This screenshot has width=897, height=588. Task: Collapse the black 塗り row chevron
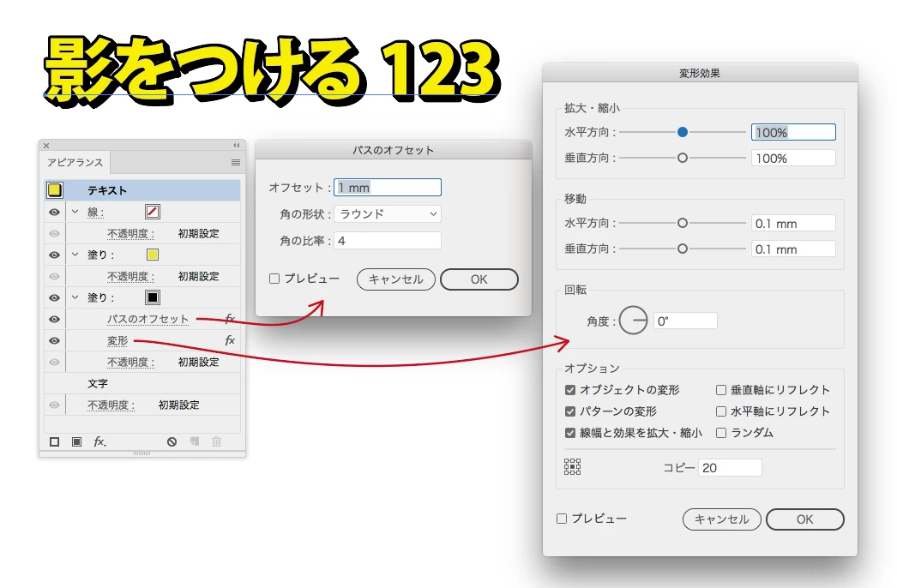pos(75,297)
